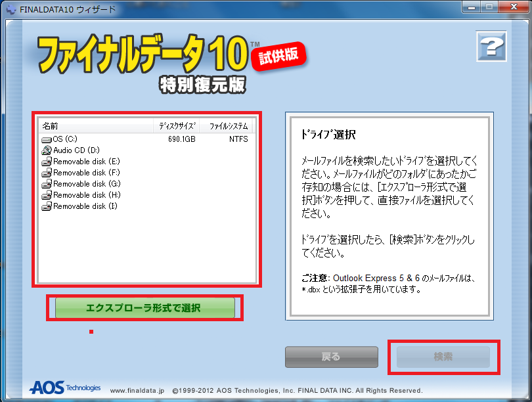
Task: Click the NTFS file system value
Action: coord(238,139)
